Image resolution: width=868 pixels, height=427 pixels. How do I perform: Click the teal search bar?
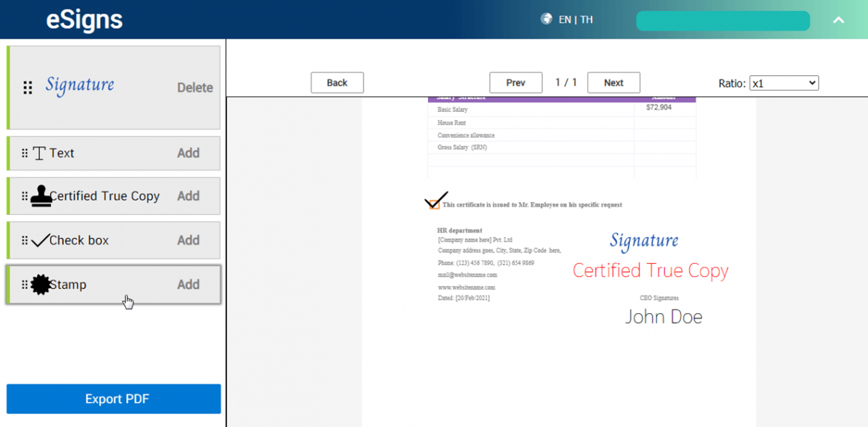click(722, 21)
